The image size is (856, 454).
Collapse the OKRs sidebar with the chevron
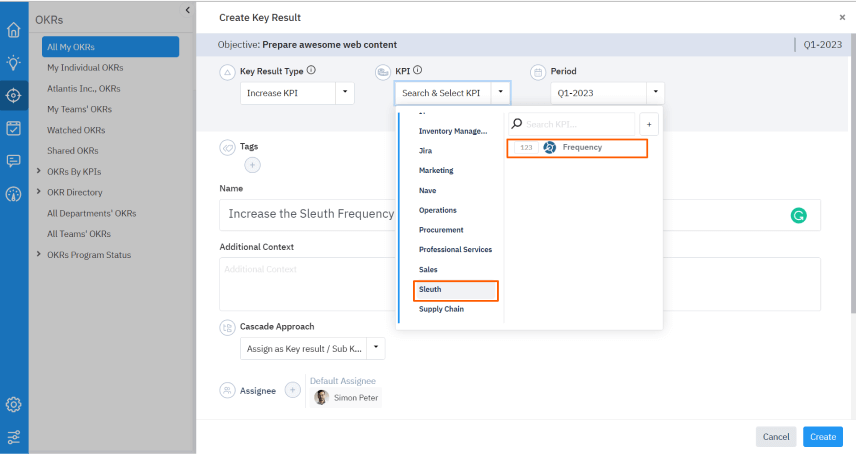point(187,10)
